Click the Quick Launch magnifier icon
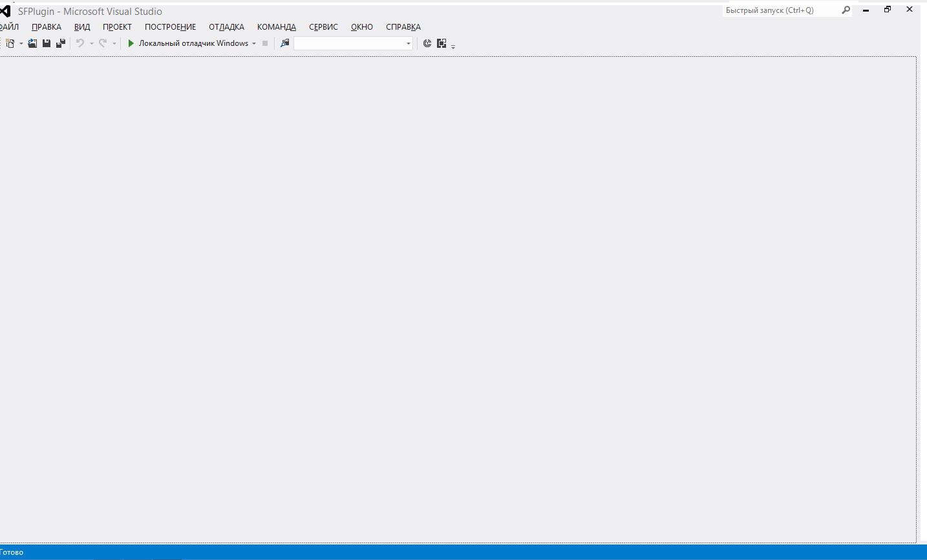927x560 pixels. [846, 10]
